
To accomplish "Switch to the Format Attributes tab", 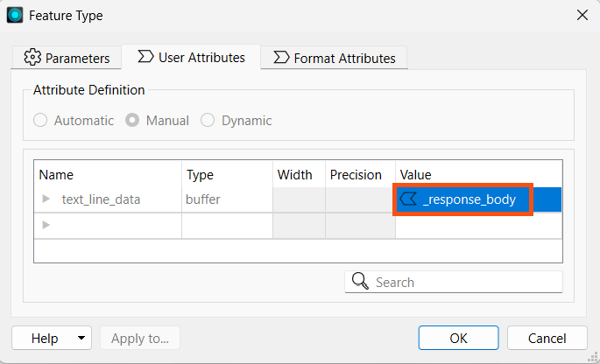I will tap(334, 58).
